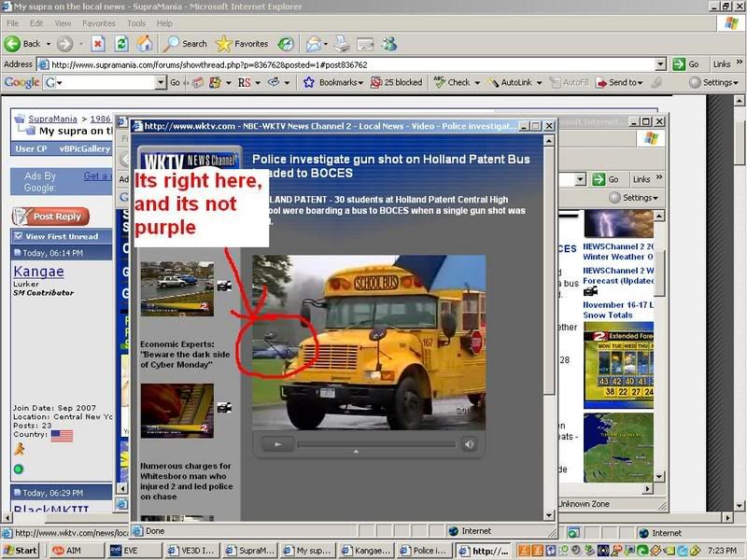Viewport: 747px width, 560px height.
Task: Stop page loading with the red X icon
Action: point(98,44)
